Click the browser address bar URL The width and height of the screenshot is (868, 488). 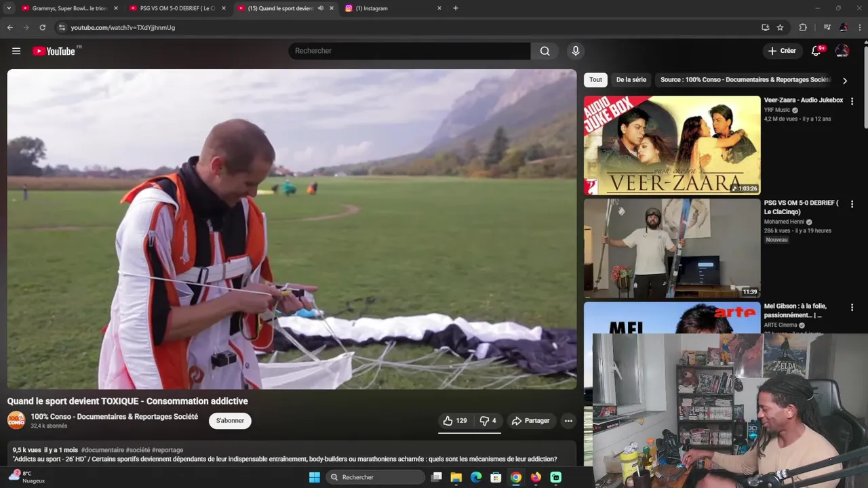(x=123, y=28)
